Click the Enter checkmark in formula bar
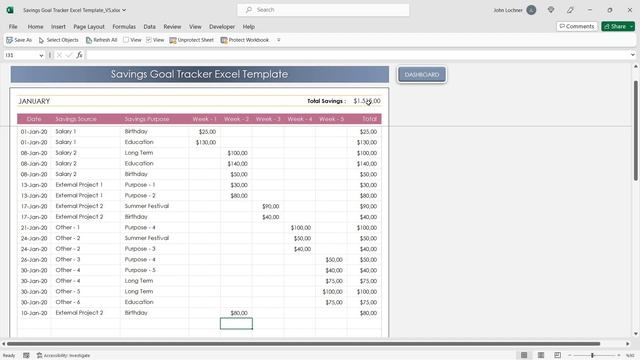Viewport: 640px width, 360px height. click(69, 55)
